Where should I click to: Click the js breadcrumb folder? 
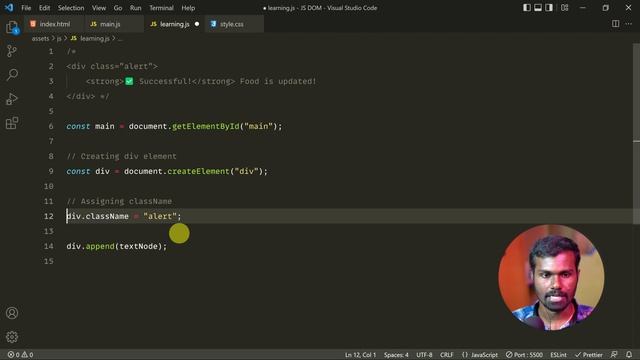pos(59,38)
